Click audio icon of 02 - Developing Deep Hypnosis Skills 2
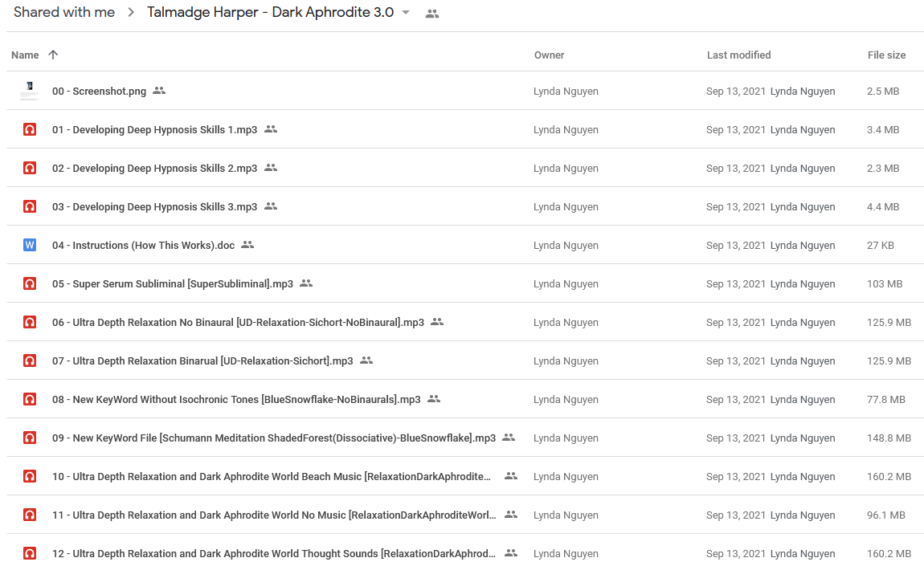Viewport: 924px width, 562px height. [x=30, y=168]
